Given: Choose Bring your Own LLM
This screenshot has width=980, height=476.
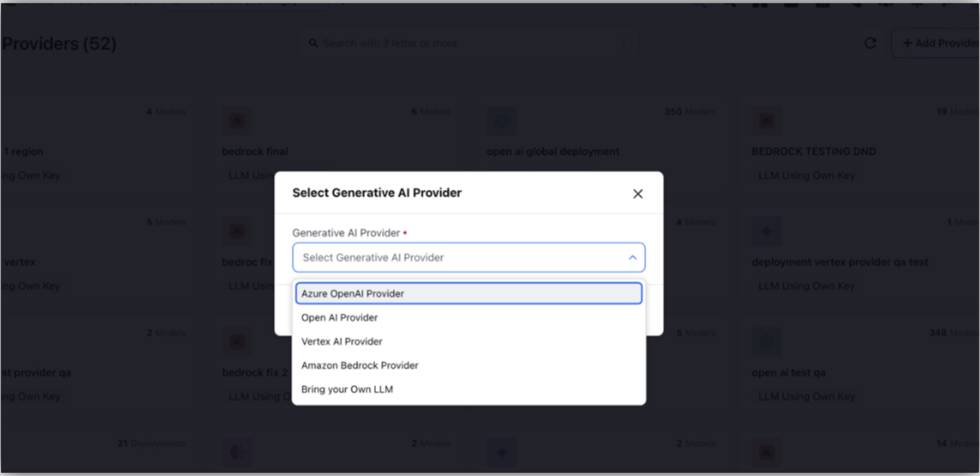Looking at the screenshot, I should click(469, 389).
